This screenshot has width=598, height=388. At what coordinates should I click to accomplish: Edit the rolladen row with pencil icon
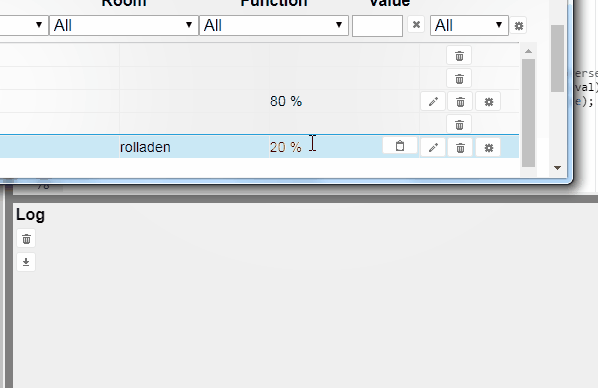433,148
